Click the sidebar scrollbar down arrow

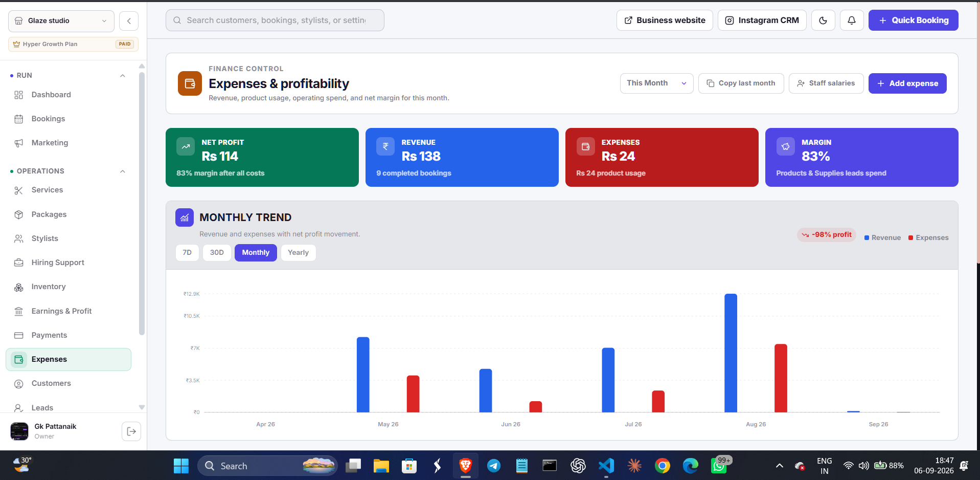[x=142, y=407]
